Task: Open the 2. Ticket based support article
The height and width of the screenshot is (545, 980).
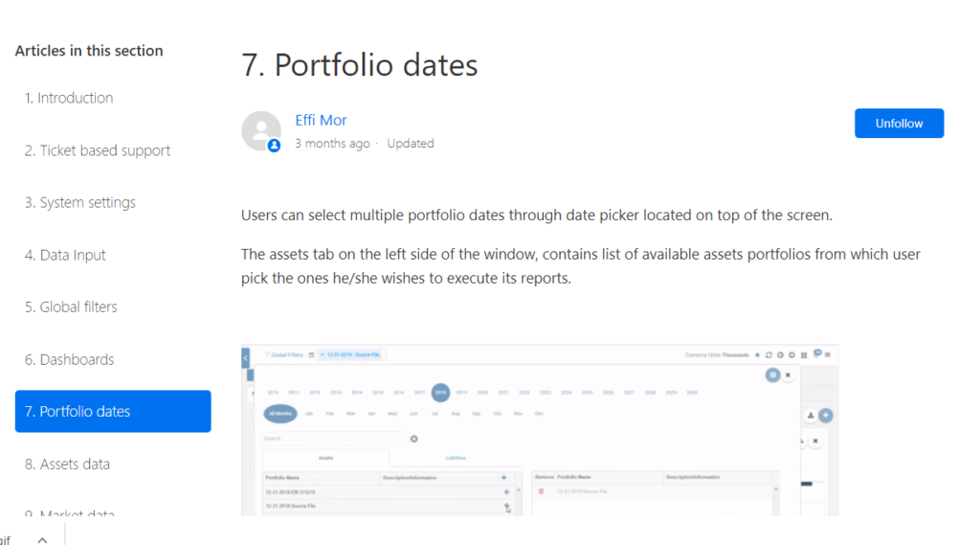Action: (x=98, y=150)
